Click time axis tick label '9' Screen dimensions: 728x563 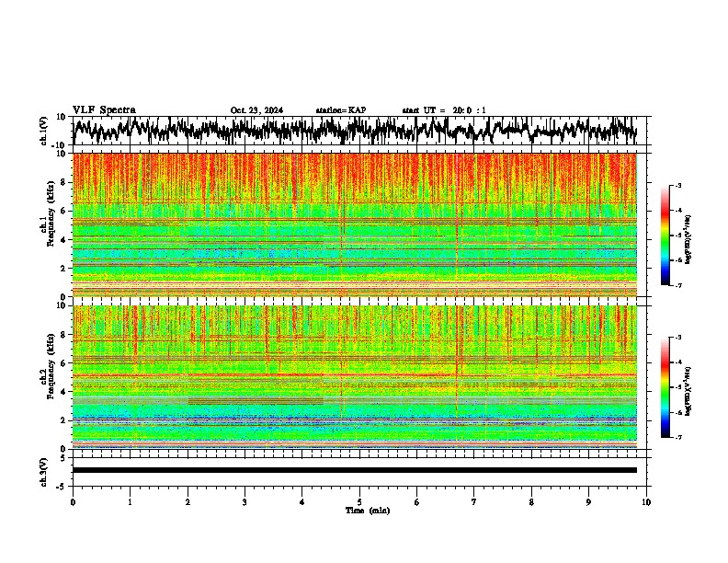pyautogui.click(x=588, y=502)
